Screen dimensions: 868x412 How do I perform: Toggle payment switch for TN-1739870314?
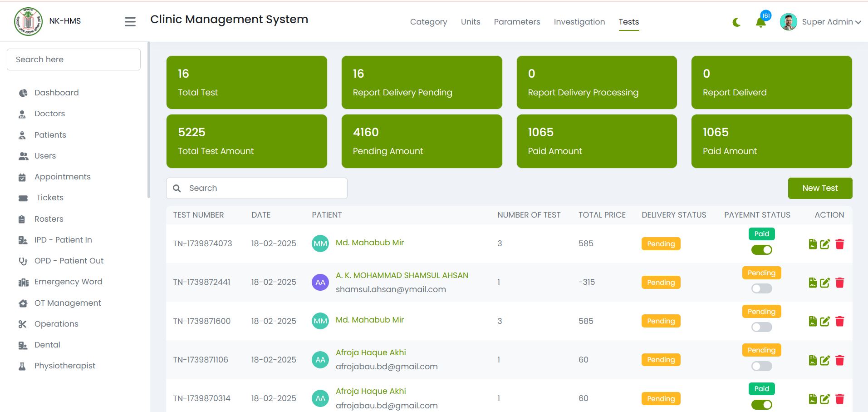(761, 405)
